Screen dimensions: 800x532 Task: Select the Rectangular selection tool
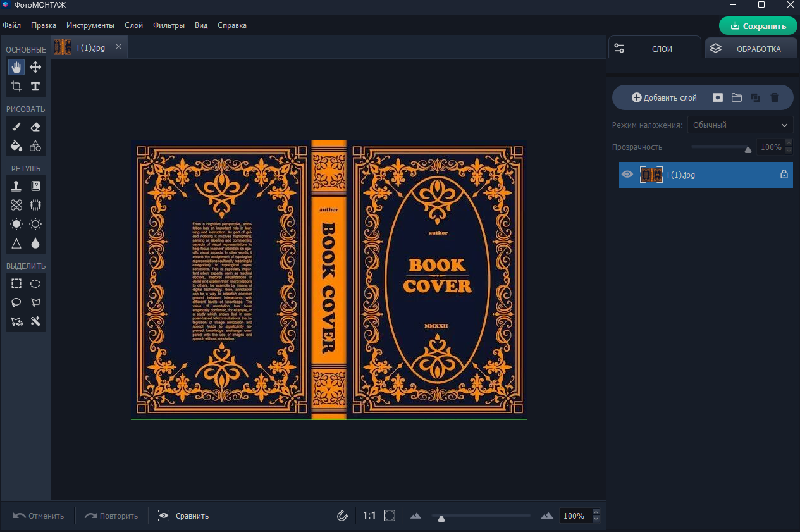click(x=16, y=283)
